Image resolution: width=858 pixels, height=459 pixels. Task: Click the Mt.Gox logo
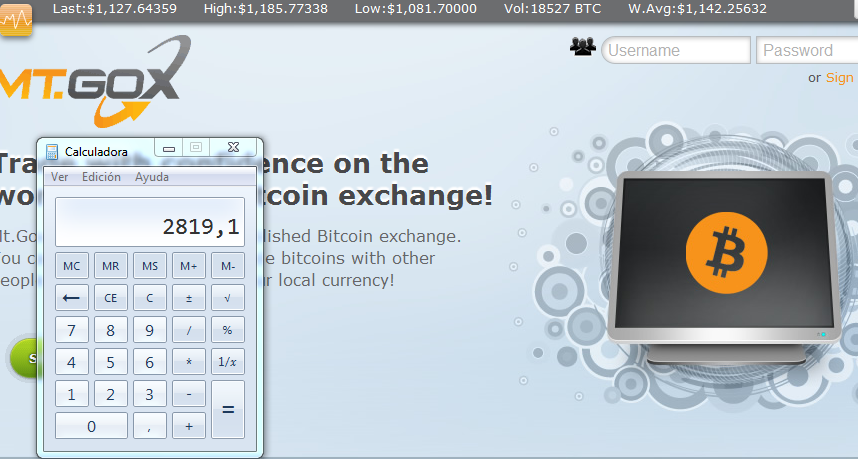(x=93, y=80)
